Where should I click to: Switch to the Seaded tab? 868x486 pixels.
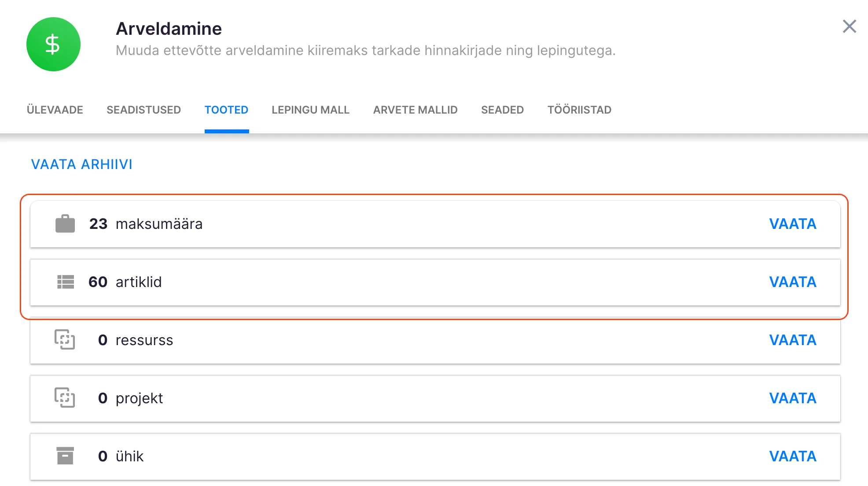pos(502,110)
